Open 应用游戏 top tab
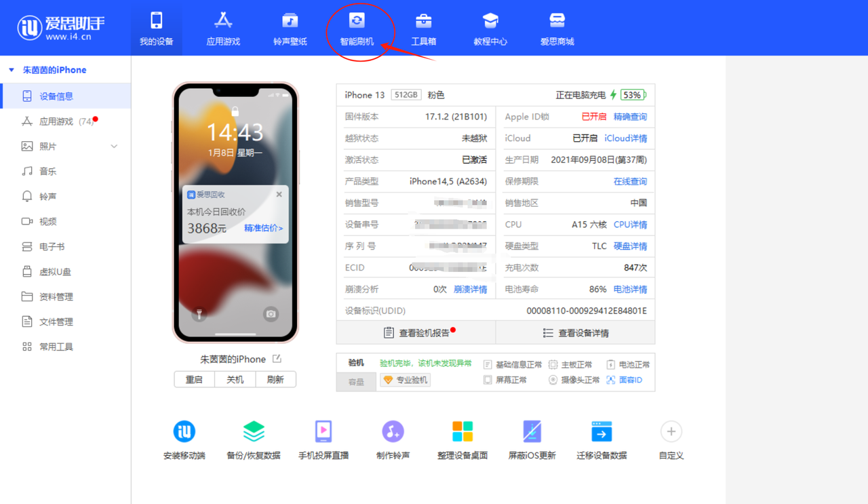 (x=223, y=28)
